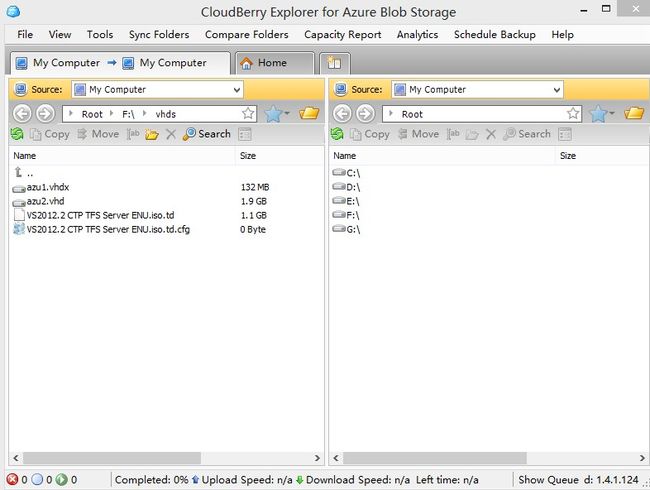Image resolution: width=650 pixels, height=490 pixels.
Task: Switch to the Home tab
Action: tap(275, 63)
